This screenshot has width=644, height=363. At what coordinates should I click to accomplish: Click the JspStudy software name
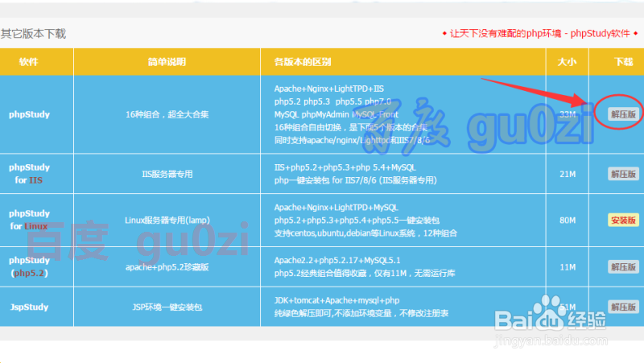(29, 307)
